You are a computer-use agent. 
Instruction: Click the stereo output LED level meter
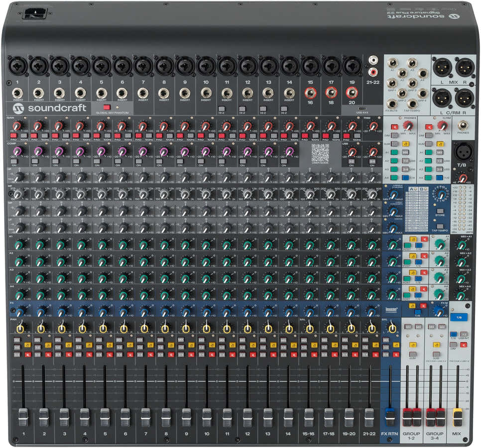462,209
